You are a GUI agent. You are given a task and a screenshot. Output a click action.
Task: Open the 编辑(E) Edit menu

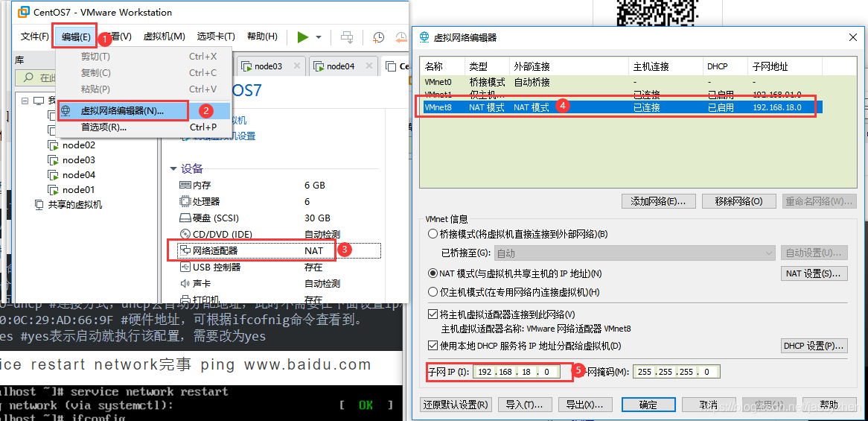pos(77,37)
